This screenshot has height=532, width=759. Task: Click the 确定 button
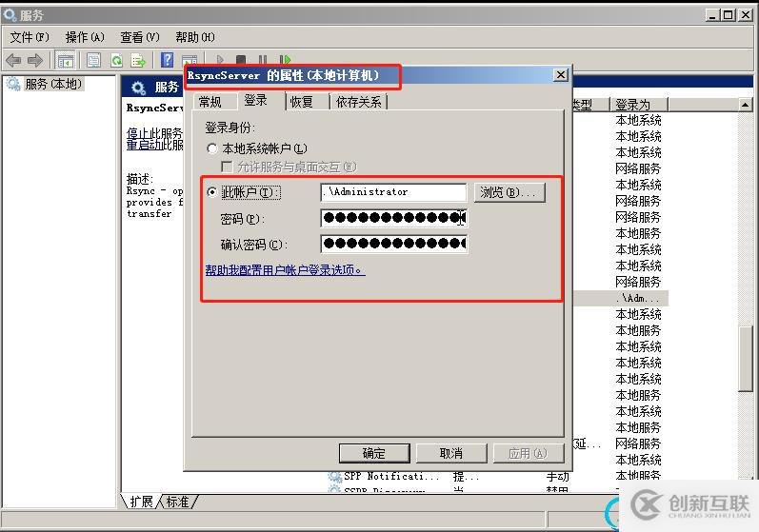(x=374, y=453)
